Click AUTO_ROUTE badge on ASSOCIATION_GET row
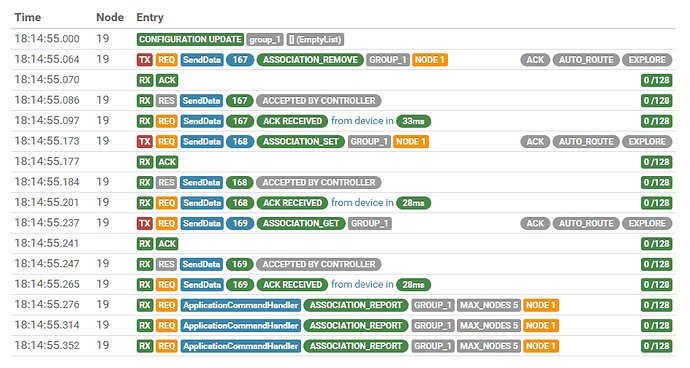 pos(586,224)
